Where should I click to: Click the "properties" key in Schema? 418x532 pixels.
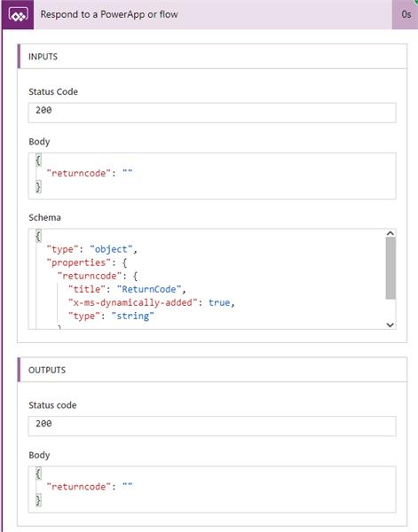(x=78, y=262)
